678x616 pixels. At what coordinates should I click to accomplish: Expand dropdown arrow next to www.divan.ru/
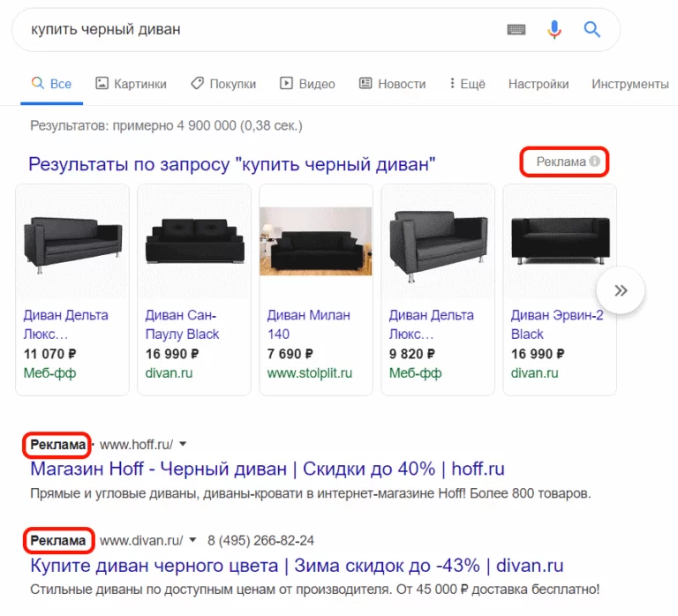[192, 540]
